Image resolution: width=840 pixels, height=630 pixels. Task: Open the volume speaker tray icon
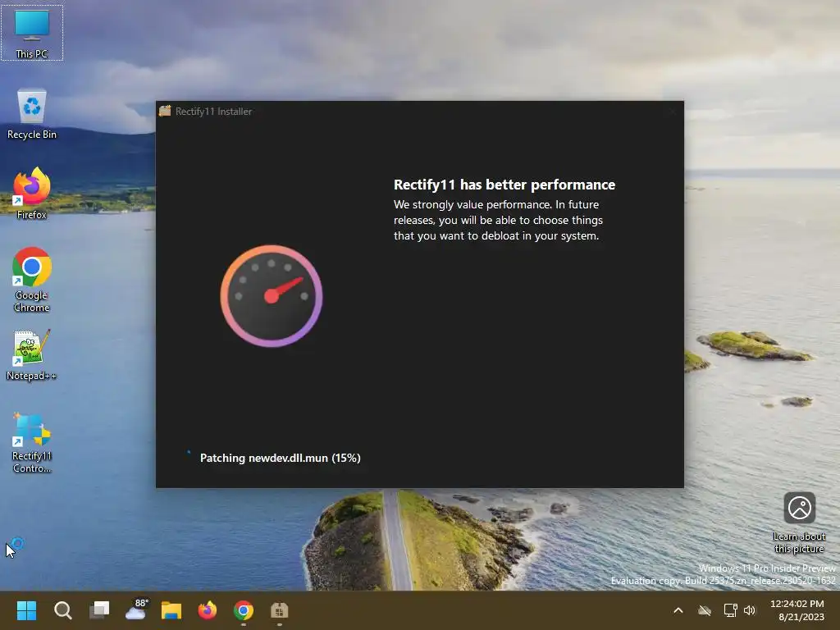pyautogui.click(x=750, y=610)
